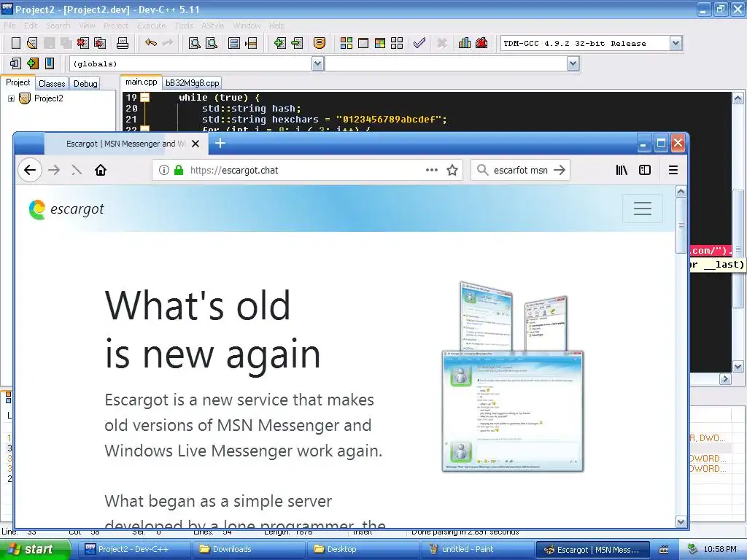Click the Windows Start button

(x=35, y=549)
